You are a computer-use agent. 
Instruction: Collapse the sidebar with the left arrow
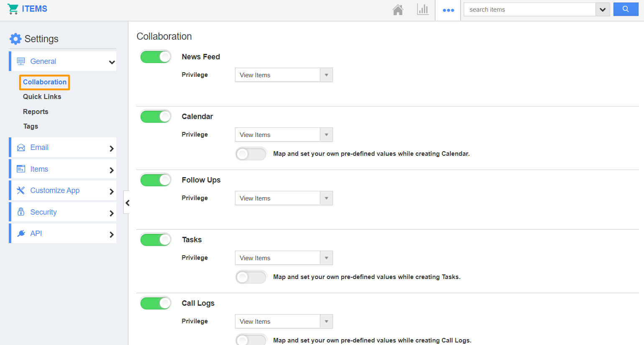click(127, 203)
